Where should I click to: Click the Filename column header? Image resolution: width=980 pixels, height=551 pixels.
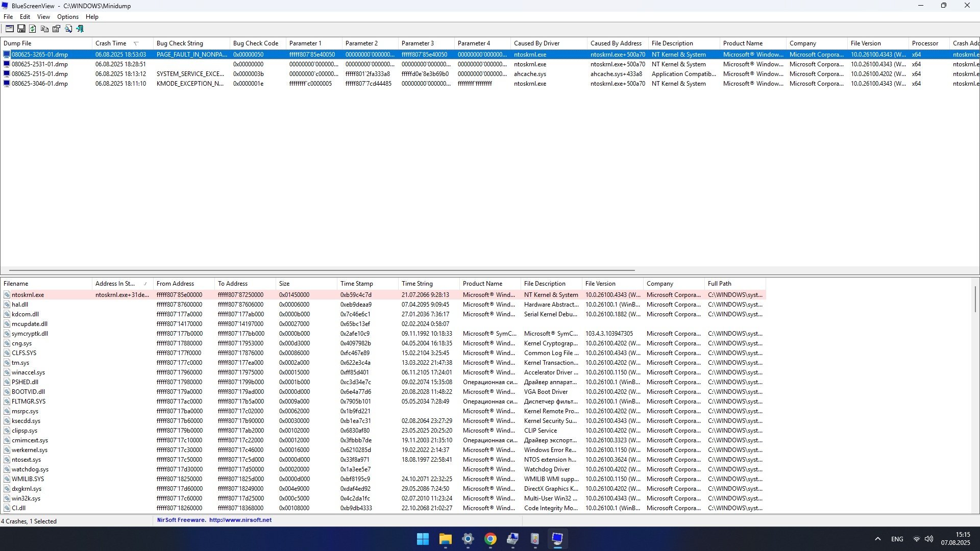click(x=46, y=284)
